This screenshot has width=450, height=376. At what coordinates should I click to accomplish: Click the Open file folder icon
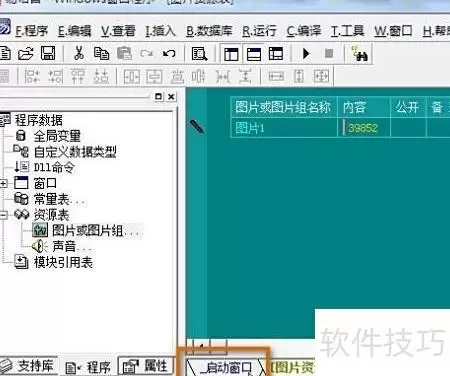pyautogui.click(x=26, y=53)
